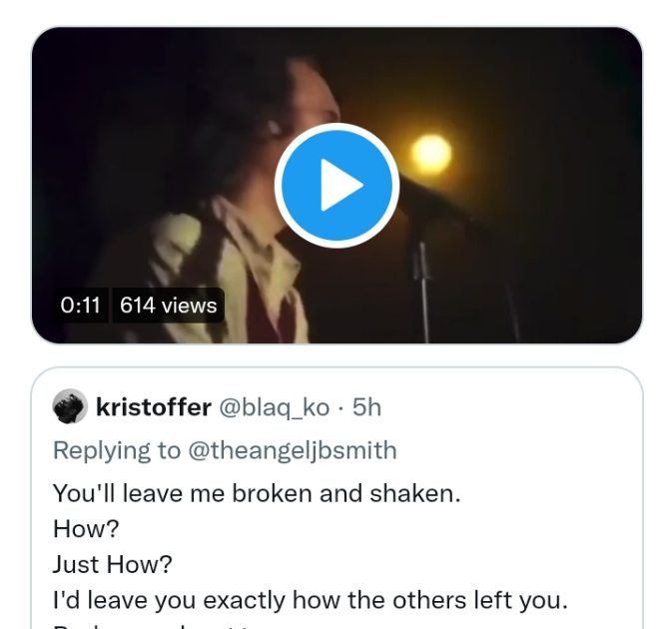Click the microphone stand in the video
The image size is (672, 629).
click(x=425, y=280)
